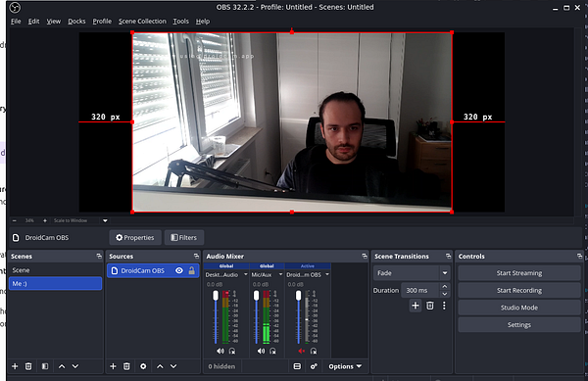Move scene up in Scenes list
This screenshot has height=381, width=588.
(x=62, y=366)
